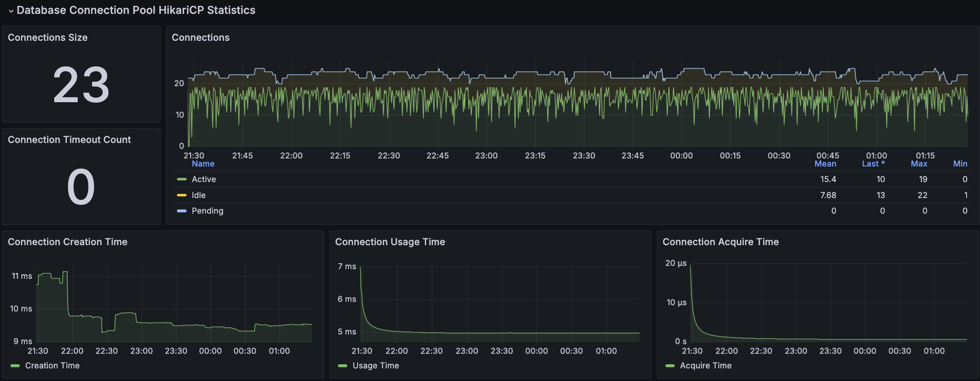Sort Connections legend by Min column
The image size is (980, 381).
point(960,164)
